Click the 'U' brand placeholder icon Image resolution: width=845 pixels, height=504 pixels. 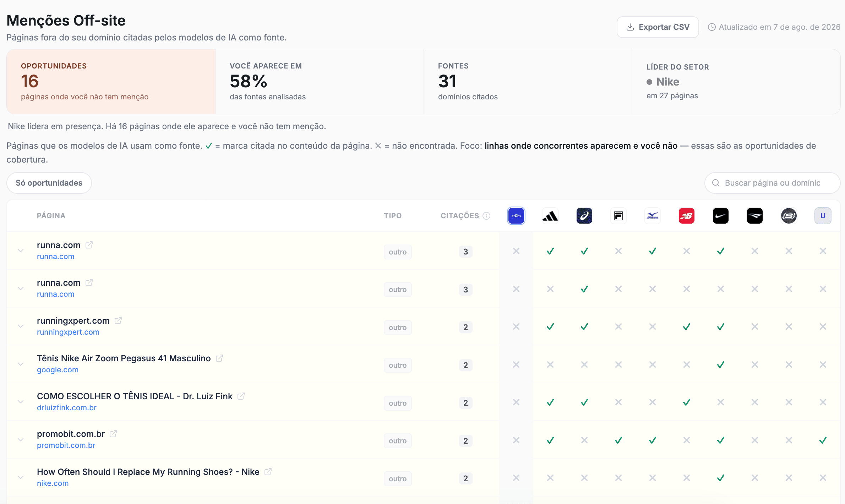pyautogui.click(x=823, y=216)
